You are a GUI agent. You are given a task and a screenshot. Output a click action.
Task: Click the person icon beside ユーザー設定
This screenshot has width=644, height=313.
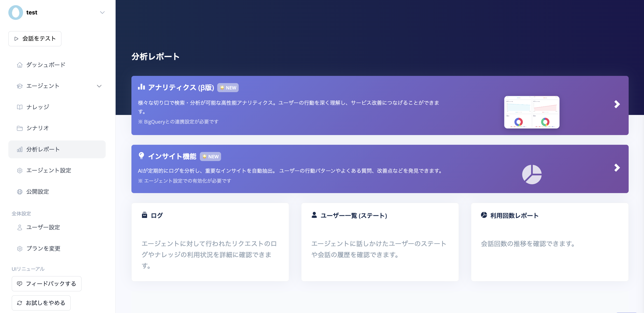tap(19, 227)
